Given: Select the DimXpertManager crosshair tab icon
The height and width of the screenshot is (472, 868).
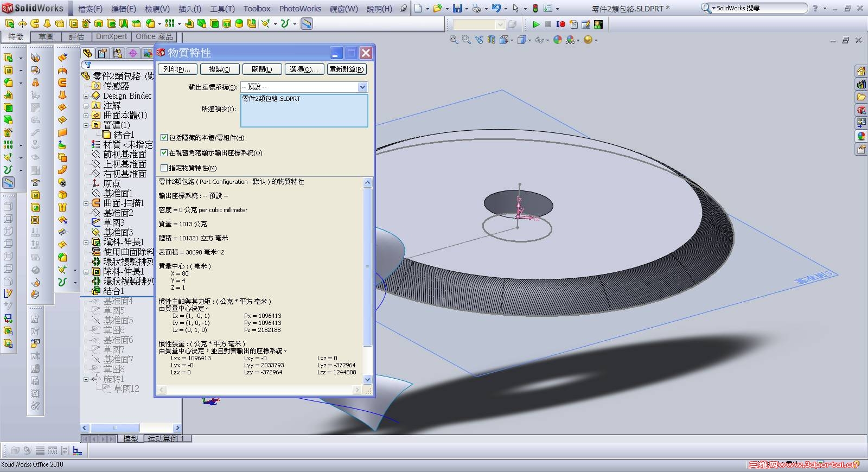Looking at the screenshot, I should coord(133,53).
